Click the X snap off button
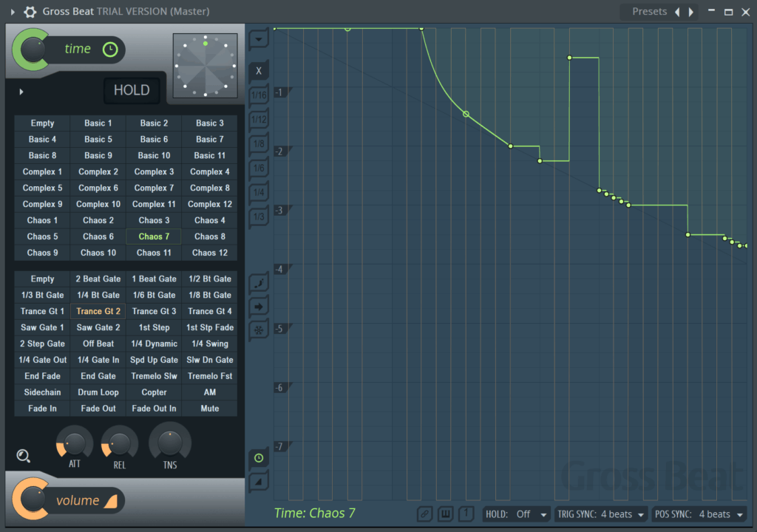Viewport: 757px width, 532px height. point(259,71)
